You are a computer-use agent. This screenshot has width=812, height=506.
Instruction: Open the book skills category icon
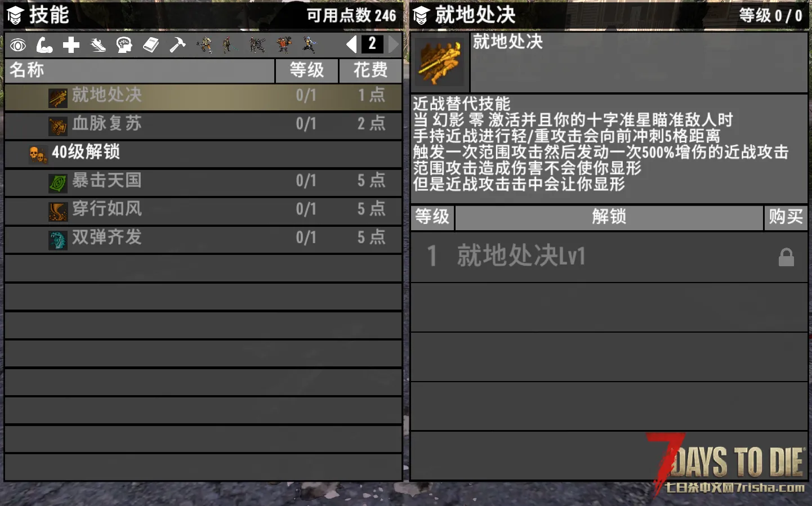tap(151, 45)
